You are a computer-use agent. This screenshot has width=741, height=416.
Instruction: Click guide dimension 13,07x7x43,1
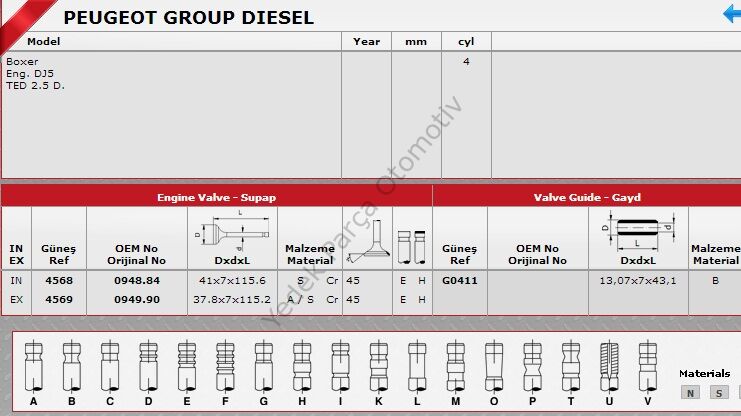[638, 281]
